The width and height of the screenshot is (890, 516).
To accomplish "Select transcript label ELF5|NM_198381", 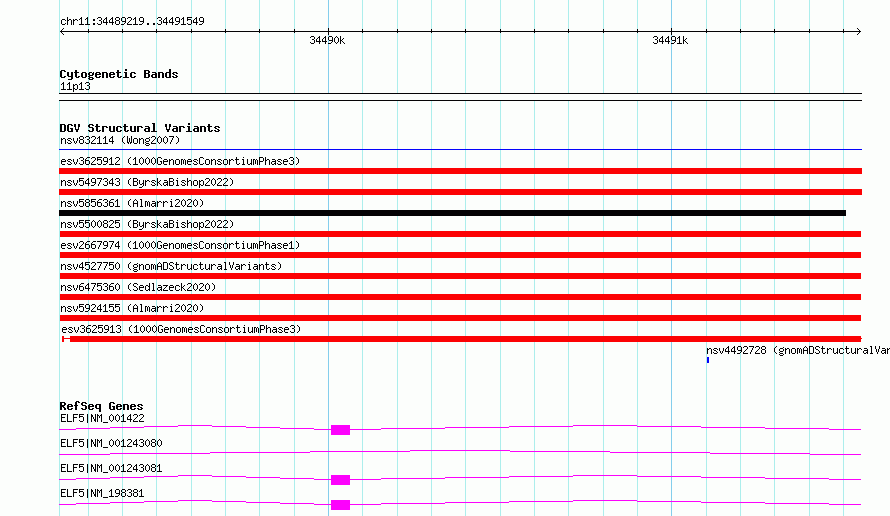I will (x=102, y=493).
